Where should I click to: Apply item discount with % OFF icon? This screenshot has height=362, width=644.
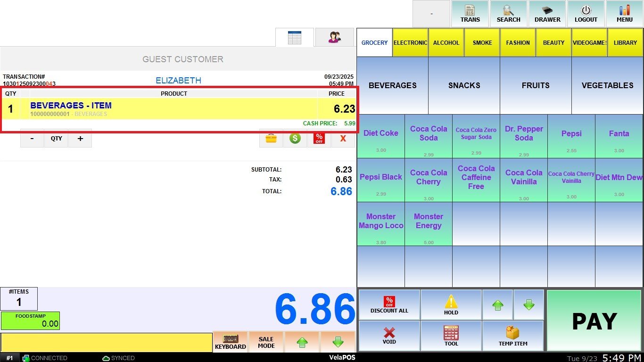(x=319, y=139)
